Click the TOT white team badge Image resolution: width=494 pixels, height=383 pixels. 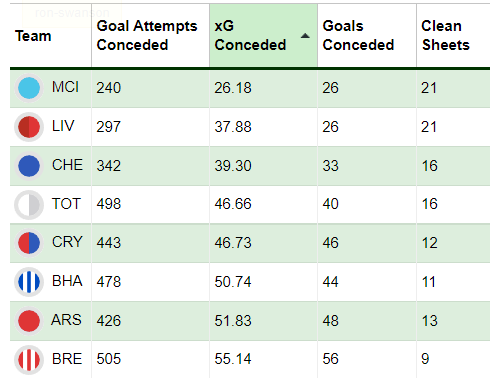tap(29, 205)
